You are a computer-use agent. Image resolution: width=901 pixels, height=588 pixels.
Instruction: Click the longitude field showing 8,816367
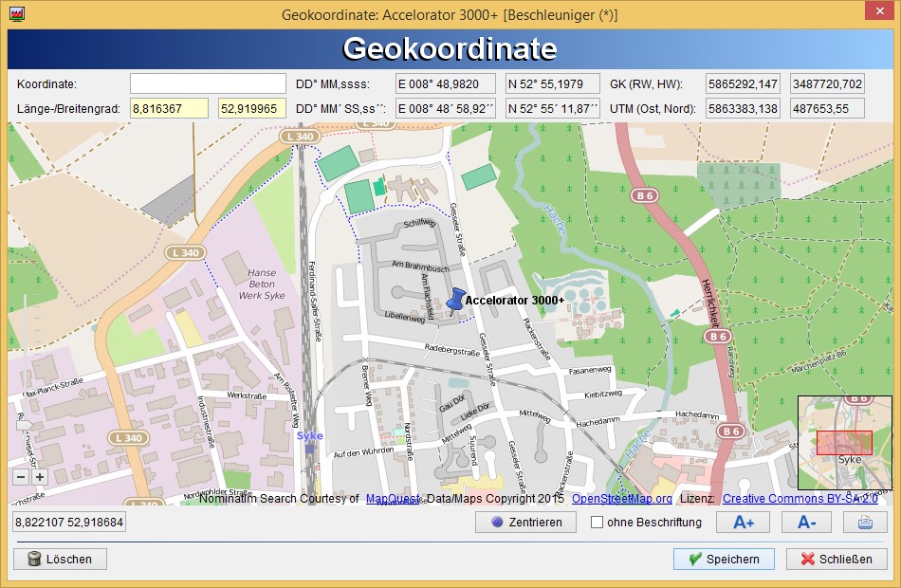pos(169,108)
